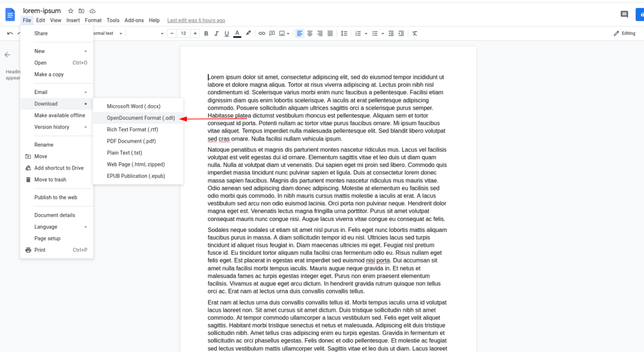Expand the Email submenu

coord(57,92)
